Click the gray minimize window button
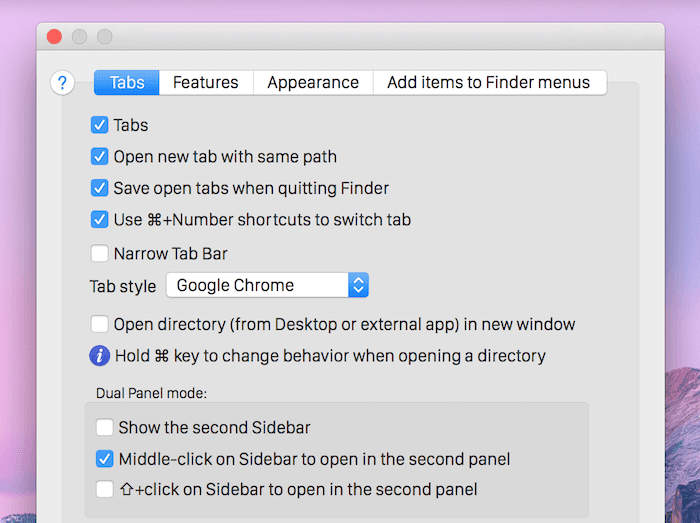 (79, 37)
